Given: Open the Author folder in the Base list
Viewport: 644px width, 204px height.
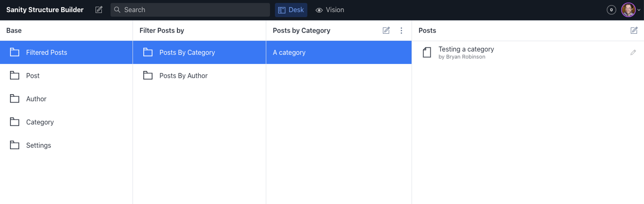Looking at the screenshot, I should click(x=36, y=99).
